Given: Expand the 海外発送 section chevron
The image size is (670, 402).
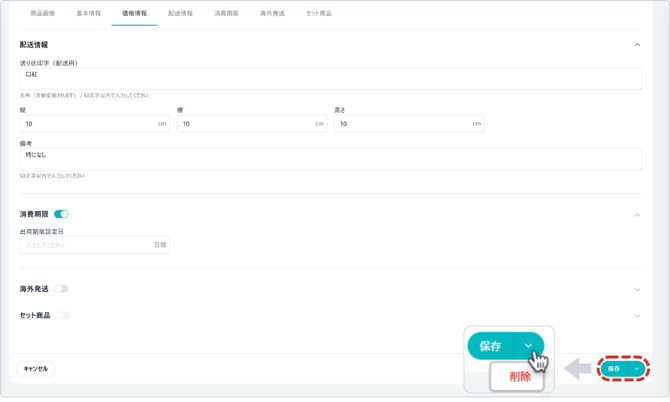Looking at the screenshot, I should [637, 290].
